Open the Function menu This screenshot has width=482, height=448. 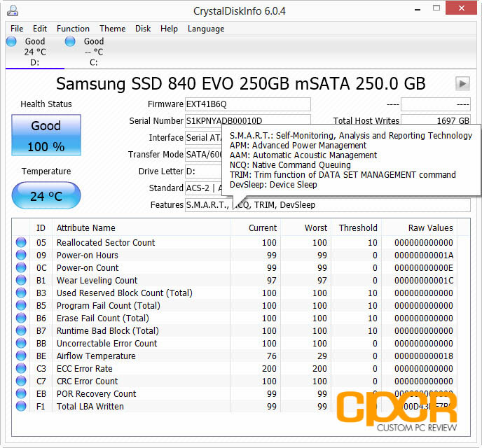click(x=73, y=29)
